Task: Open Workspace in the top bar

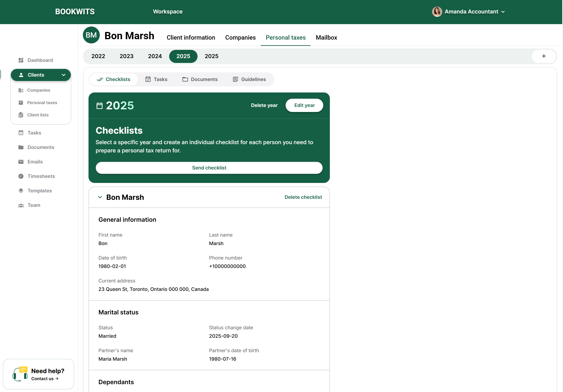Action: [x=168, y=11]
